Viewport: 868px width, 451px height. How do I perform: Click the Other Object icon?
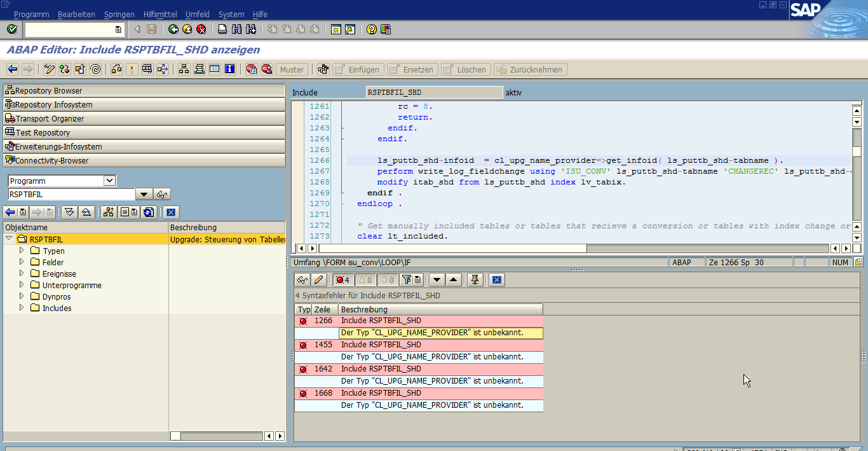[x=80, y=69]
